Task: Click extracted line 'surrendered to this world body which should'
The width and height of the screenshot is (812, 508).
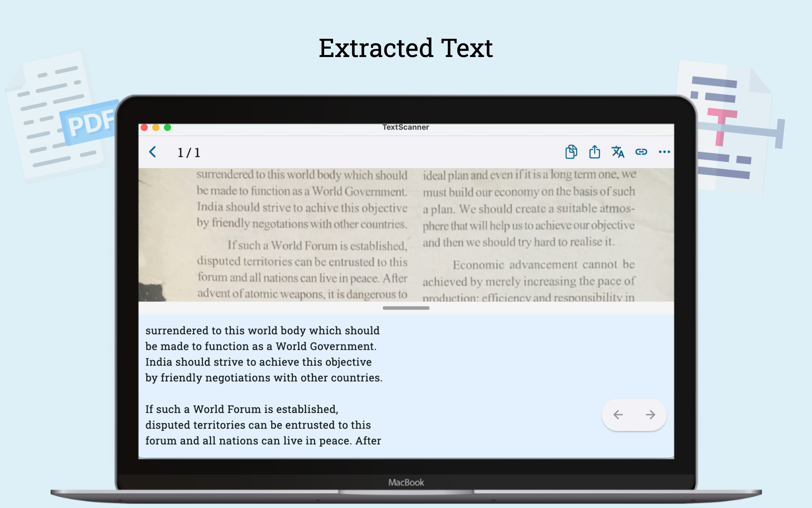Action: [x=262, y=330]
